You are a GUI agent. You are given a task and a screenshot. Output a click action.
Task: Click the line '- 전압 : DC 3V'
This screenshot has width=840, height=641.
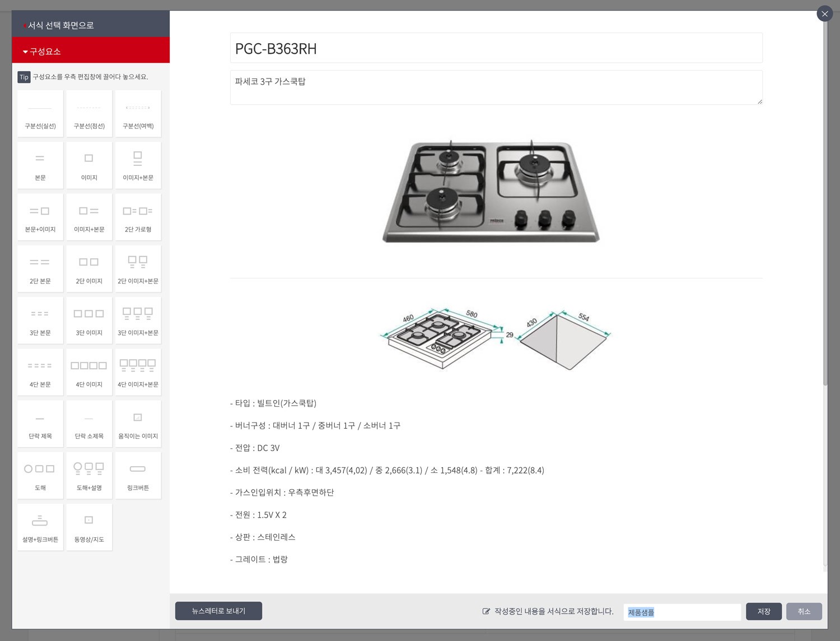pyautogui.click(x=255, y=448)
